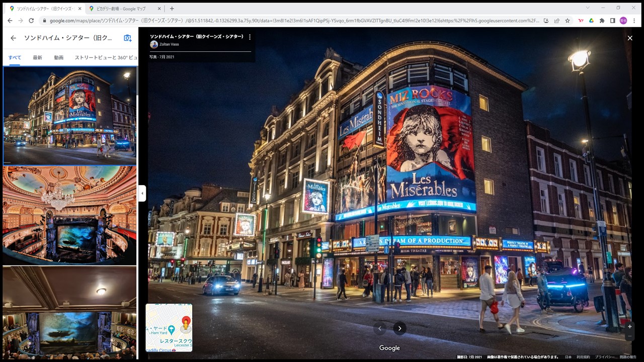Screen dimensions: 644x362
Task: Open the Google Drive extension icon
Action: coord(591,21)
